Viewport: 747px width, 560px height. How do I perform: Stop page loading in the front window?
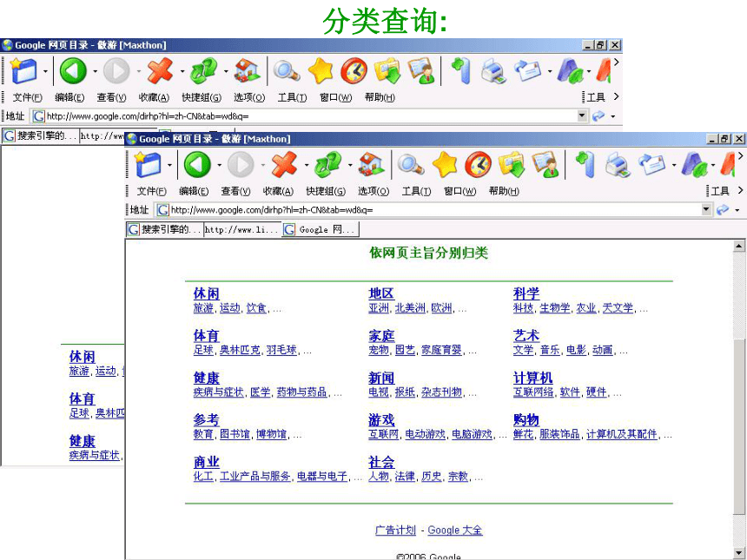(284, 165)
